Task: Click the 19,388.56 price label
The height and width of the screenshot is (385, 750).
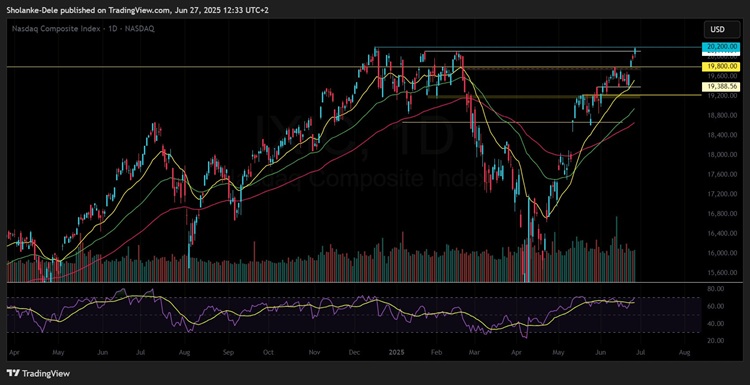Action: (721, 87)
